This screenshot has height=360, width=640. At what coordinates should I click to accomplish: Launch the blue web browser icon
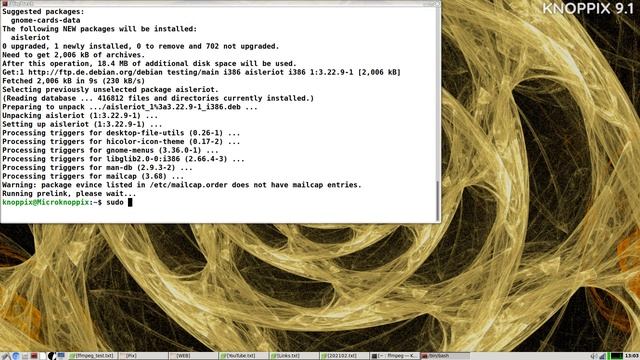click(x=16, y=356)
